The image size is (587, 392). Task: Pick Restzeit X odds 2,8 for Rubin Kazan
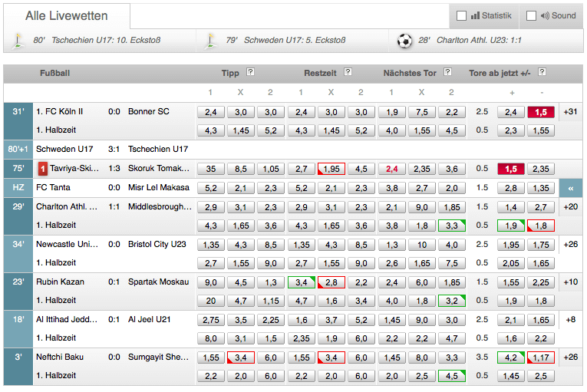click(331, 282)
